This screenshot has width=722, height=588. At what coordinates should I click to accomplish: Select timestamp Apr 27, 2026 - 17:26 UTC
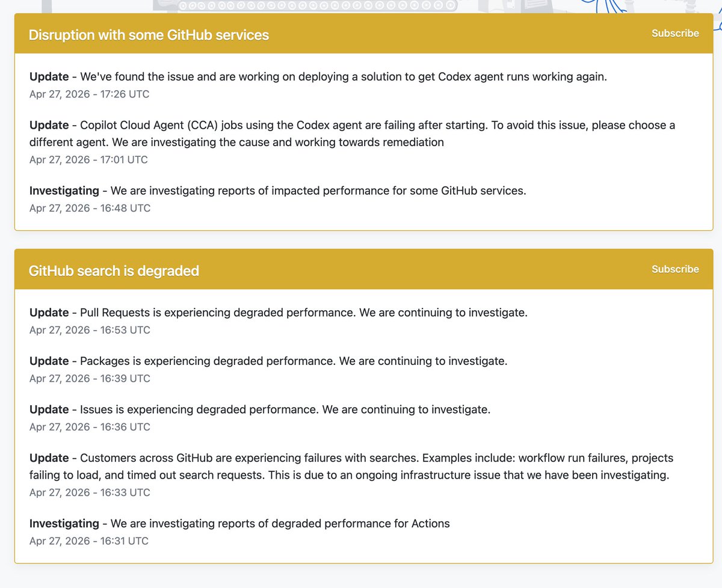click(90, 94)
